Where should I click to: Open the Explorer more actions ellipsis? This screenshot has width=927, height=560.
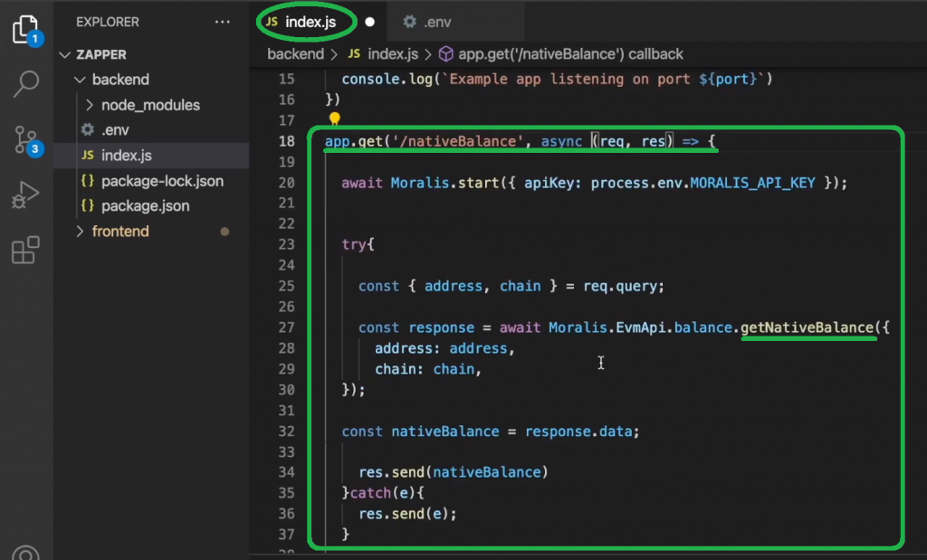tap(223, 22)
